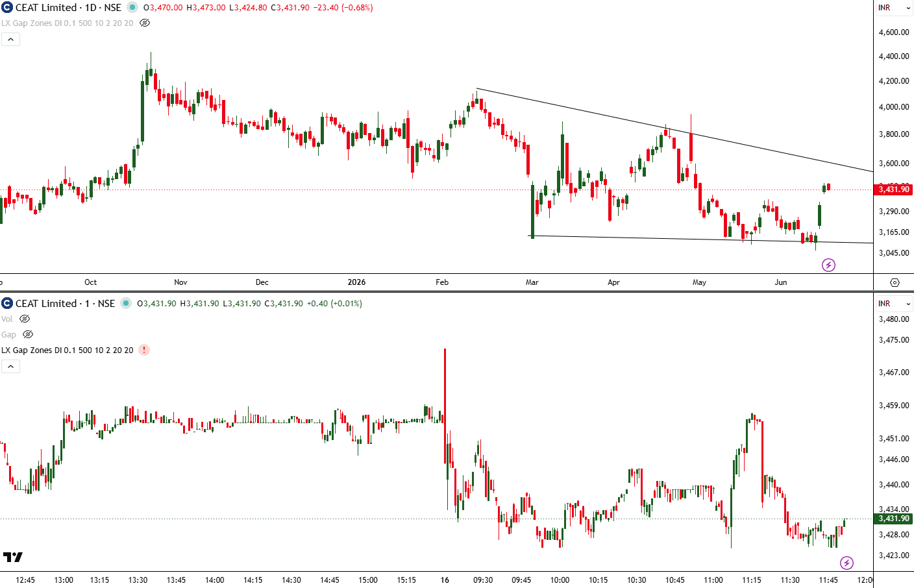Viewport: 914px width, 588px height.
Task: Click the CEAT Limited 1 NSE symbol title
Action: tap(65, 304)
